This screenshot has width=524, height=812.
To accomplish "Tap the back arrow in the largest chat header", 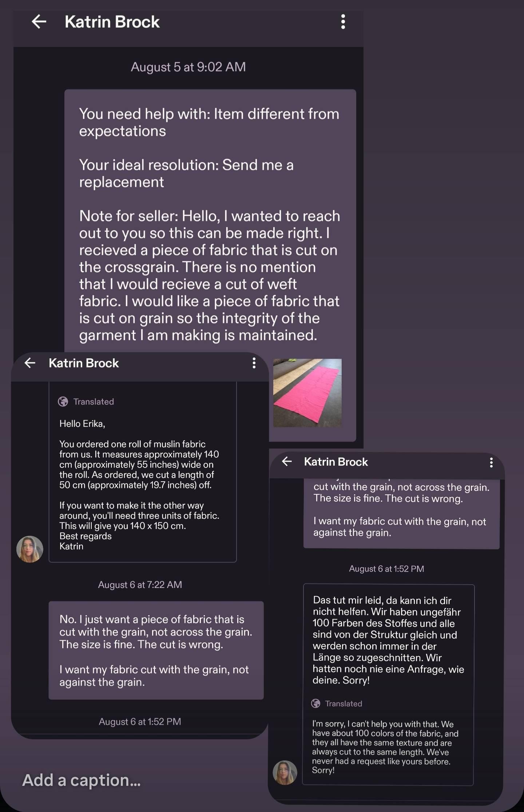I will (x=39, y=22).
